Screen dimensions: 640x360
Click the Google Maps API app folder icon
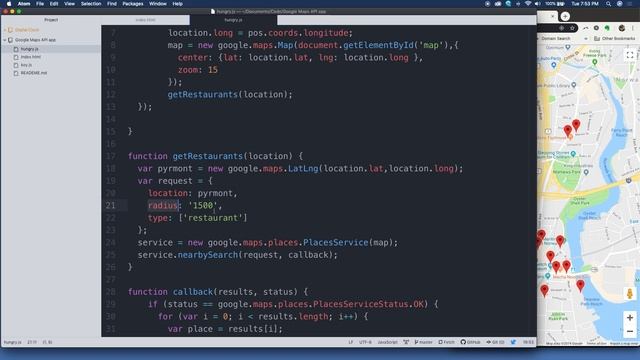pyautogui.click(x=10, y=40)
